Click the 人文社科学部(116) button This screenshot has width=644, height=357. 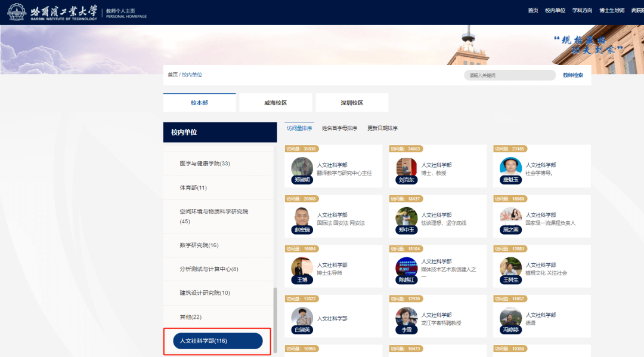218,341
